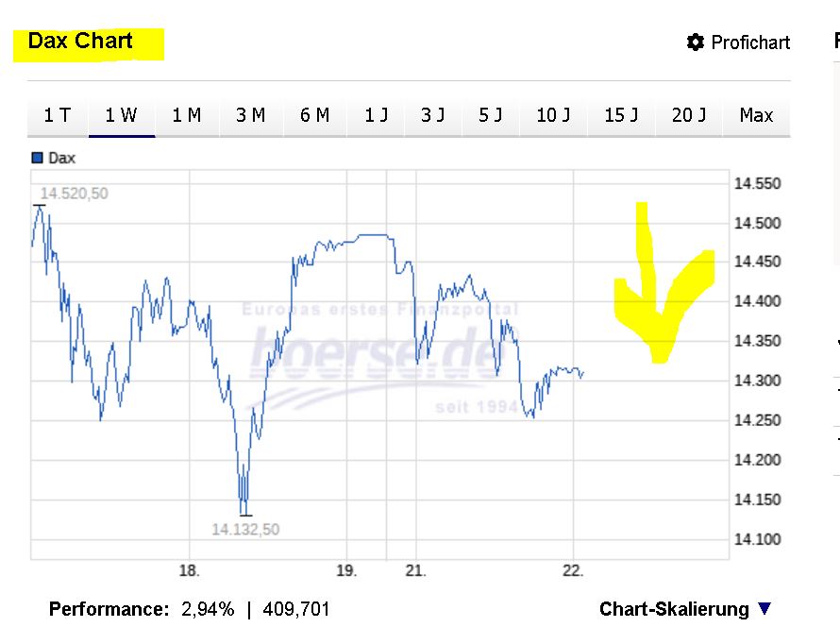
Task: Switch chart to 3 M range
Action: pyautogui.click(x=251, y=115)
